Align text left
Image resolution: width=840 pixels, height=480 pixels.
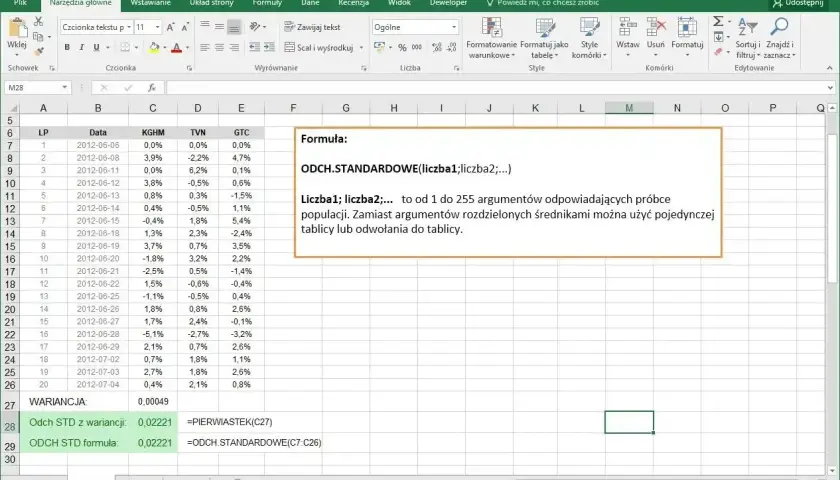205,47
